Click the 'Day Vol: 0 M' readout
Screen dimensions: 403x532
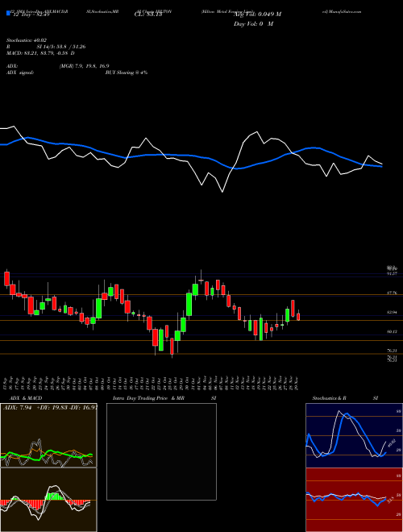tap(253, 24)
